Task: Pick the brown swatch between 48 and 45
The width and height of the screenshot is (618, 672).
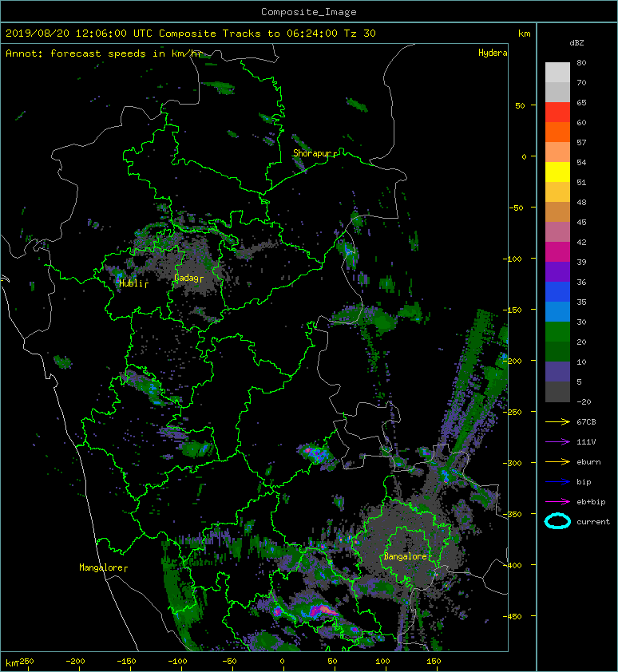Action: click(557, 211)
